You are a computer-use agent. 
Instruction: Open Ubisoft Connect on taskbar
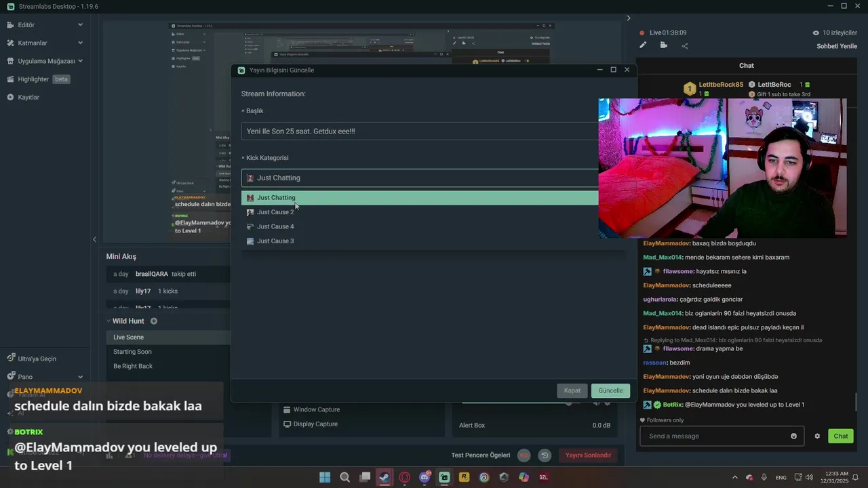tap(484, 477)
